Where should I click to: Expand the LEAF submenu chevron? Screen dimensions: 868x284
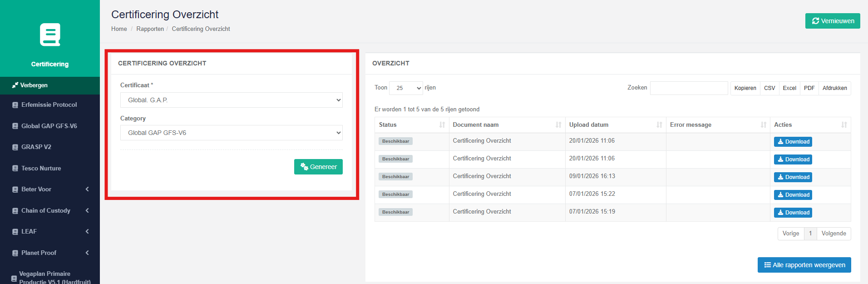tap(87, 231)
